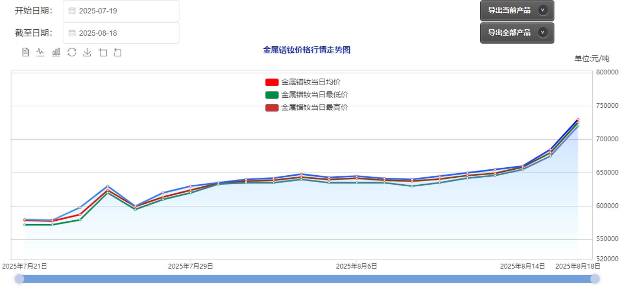Viewport: 644px width, 292px height.
Task: Open the end date field 2025-08-18
Action: [x=121, y=33]
